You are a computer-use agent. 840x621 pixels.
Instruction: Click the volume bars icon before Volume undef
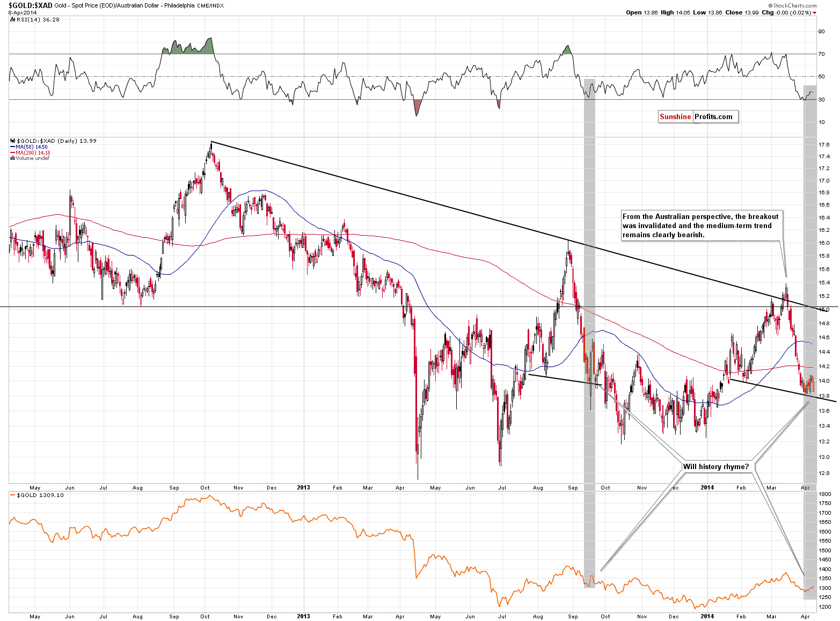(x=12, y=158)
